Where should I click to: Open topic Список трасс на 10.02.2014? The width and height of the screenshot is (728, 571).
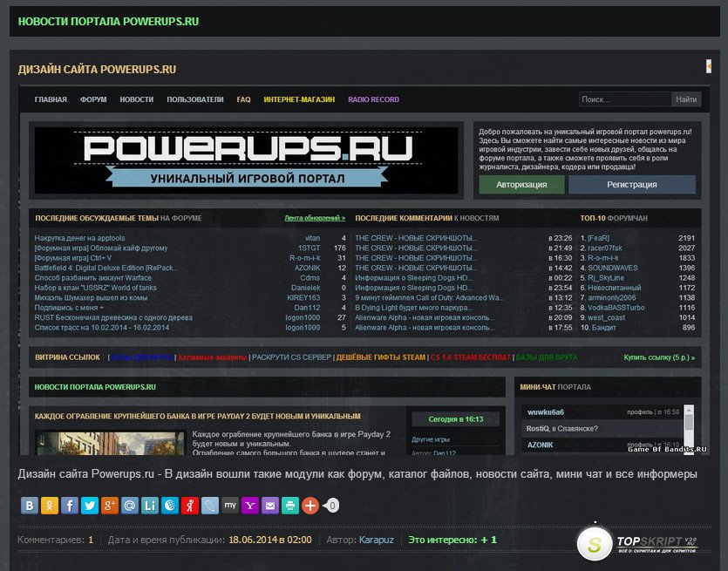[x=102, y=327]
